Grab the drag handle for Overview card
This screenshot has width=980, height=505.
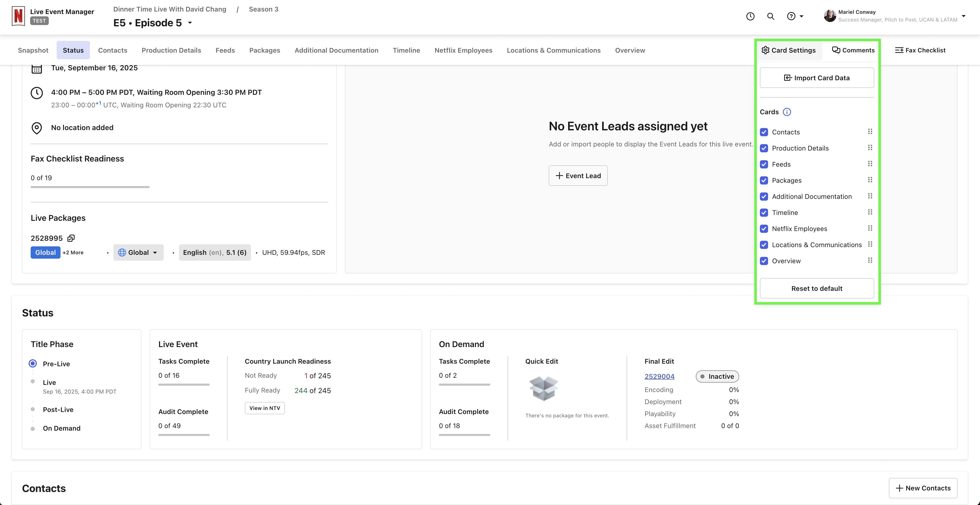pos(870,260)
